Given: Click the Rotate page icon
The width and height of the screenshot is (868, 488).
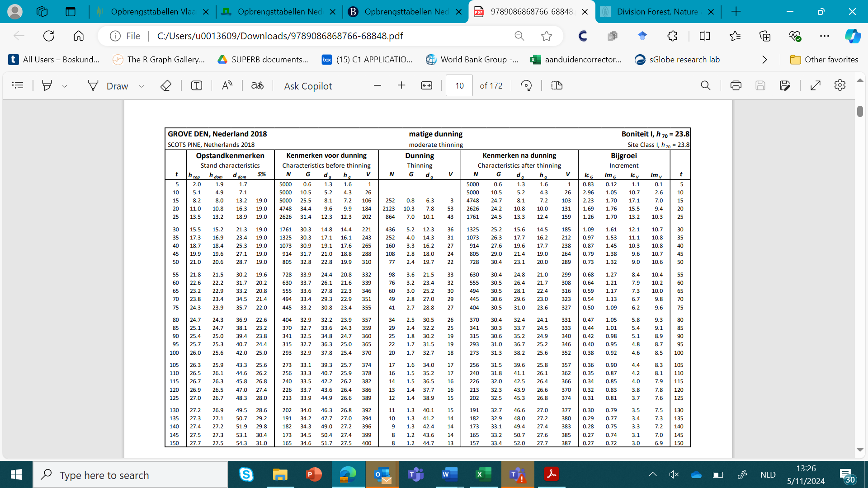Looking at the screenshot, I should coord(526,85).
